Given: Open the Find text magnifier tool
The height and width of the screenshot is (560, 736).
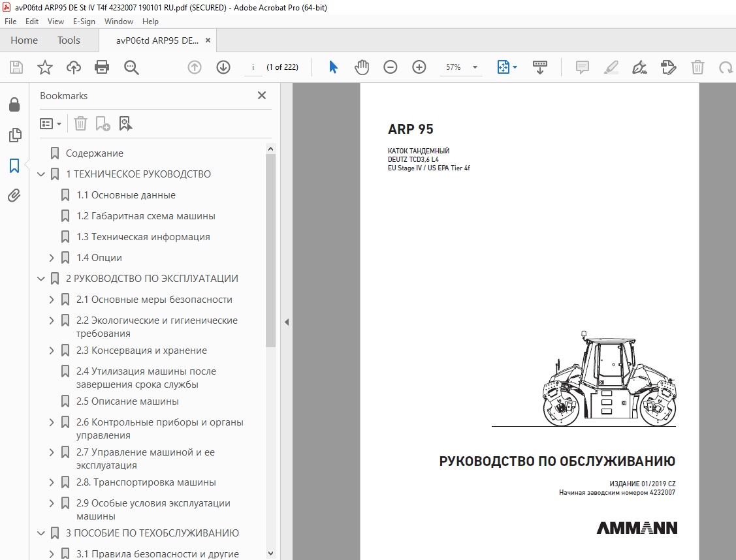Looking at the screenshot, I should pos(131,67).
